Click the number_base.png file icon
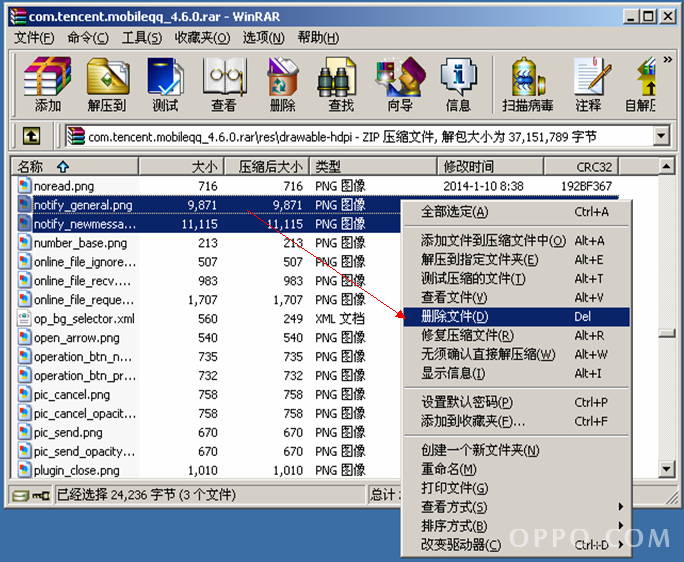Viewport: 684px width, 562px height. point(25,242)
